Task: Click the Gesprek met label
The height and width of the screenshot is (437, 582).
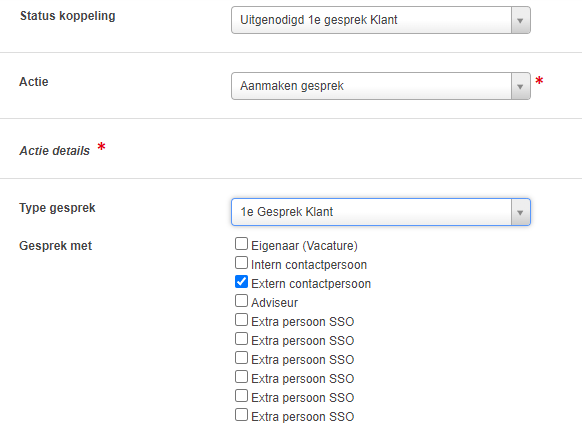Action: point(55,246)
